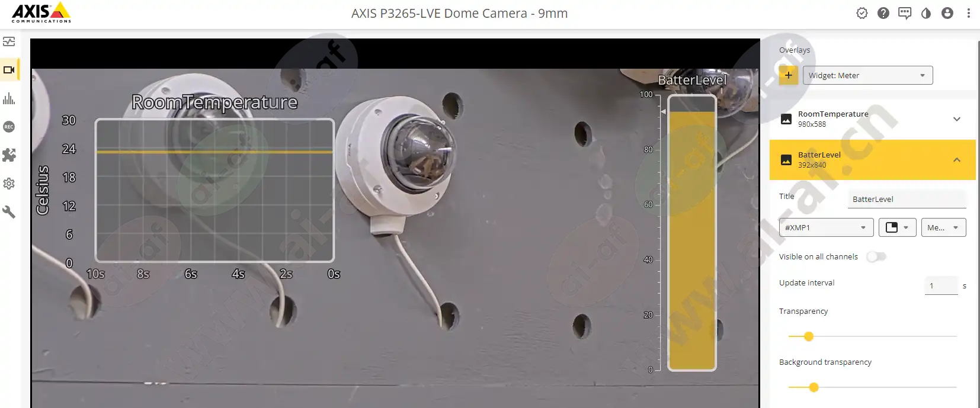980x408 pixels.
Task: Open the Status page from sidebar
Action: [9, 41]
